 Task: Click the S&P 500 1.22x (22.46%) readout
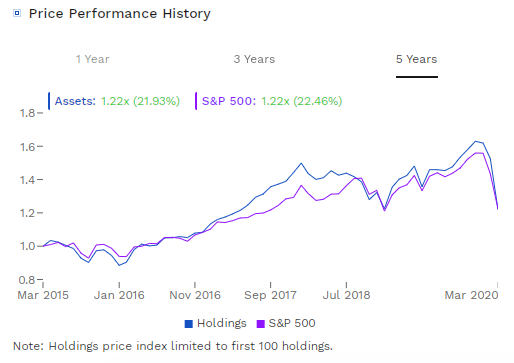pyautogui.click(x=272, y=101)
